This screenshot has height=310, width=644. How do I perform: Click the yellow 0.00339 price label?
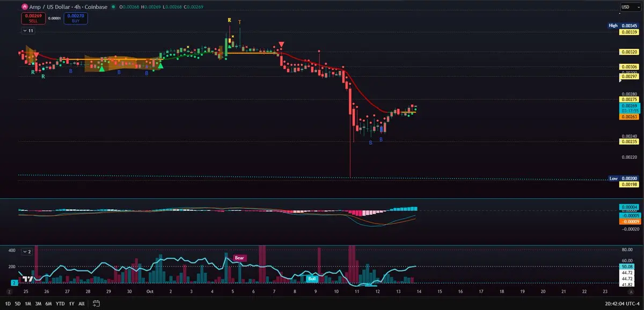click(628, 32)
